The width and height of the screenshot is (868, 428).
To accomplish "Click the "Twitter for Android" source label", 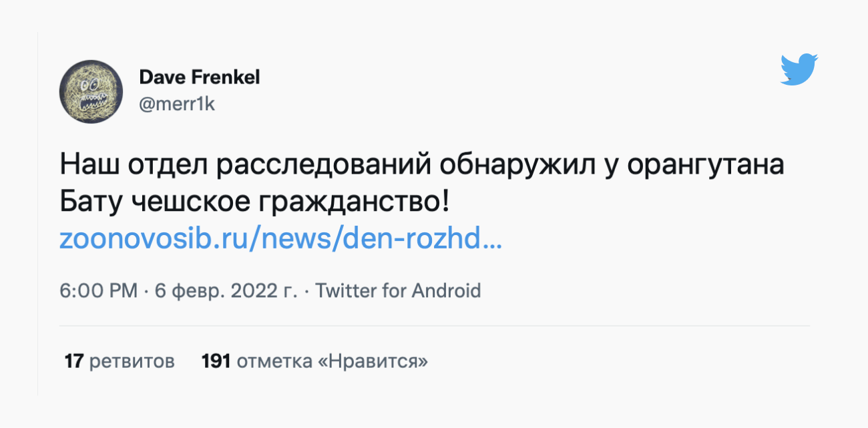I will click(x=398, y=291).
